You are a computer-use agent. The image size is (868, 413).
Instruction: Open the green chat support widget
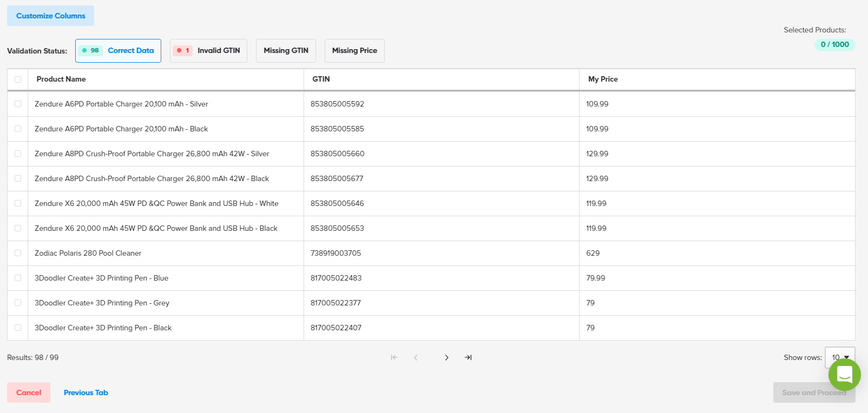tap(844, 375)
